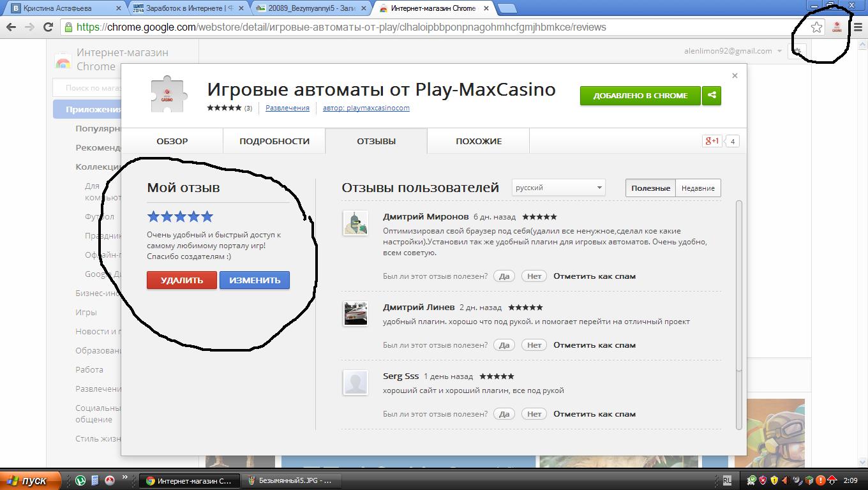
Task: Delete my review with УДАЛИТЬ
Action: pyautogui.click(x=182, y=280)
